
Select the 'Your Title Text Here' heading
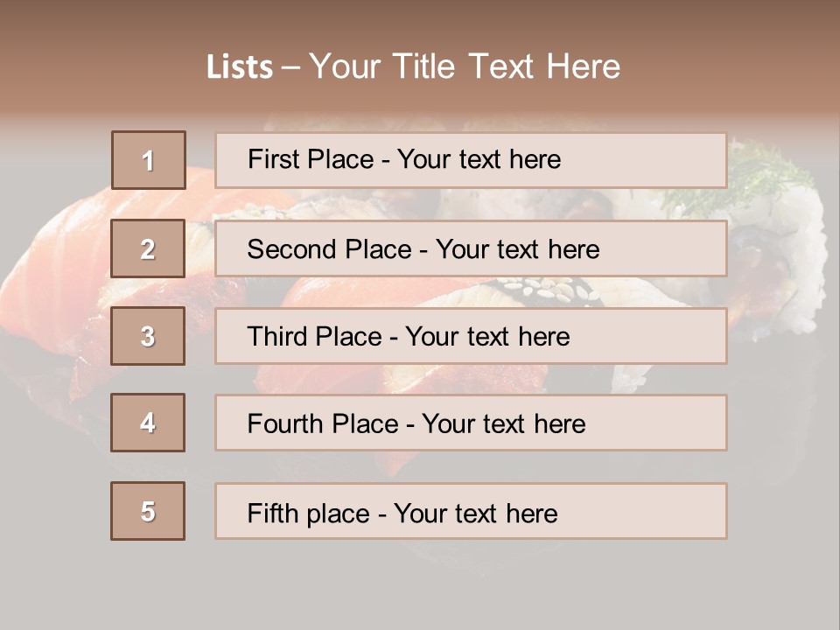(465, 67)
